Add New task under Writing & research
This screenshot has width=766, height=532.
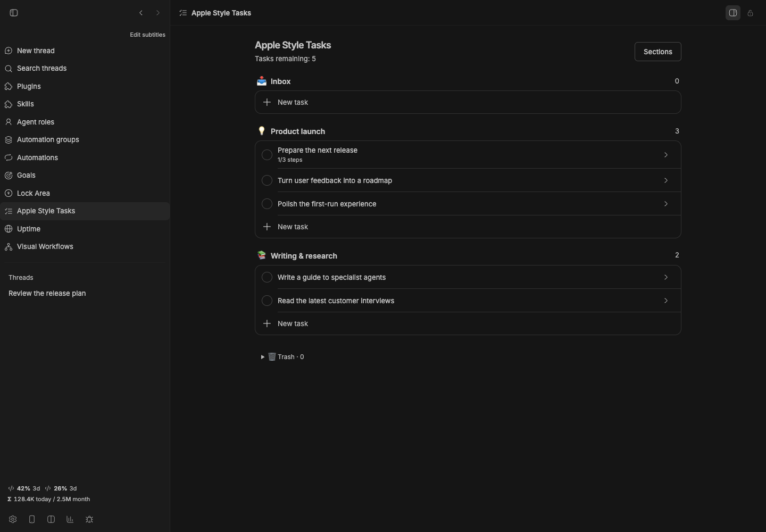point(468,323)
